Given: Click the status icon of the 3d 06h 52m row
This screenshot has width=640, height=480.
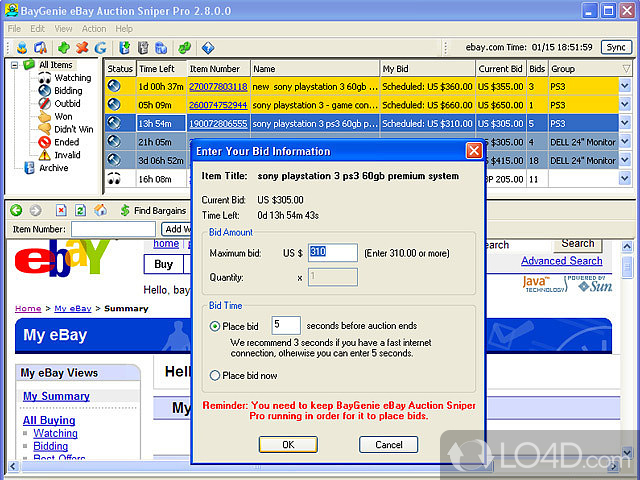Looking at the screenshot, I should pyautogui.click(x=114, y=160).
